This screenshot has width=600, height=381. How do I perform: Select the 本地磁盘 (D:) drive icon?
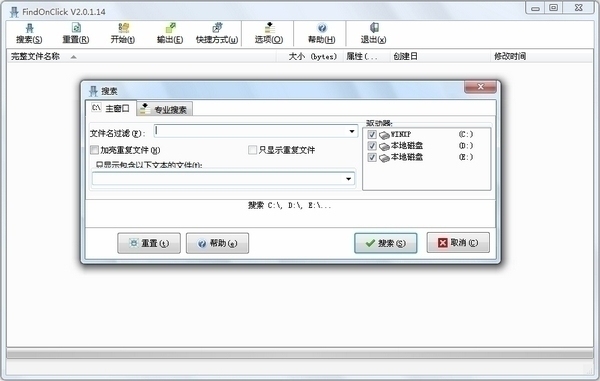tap(384, 146)
